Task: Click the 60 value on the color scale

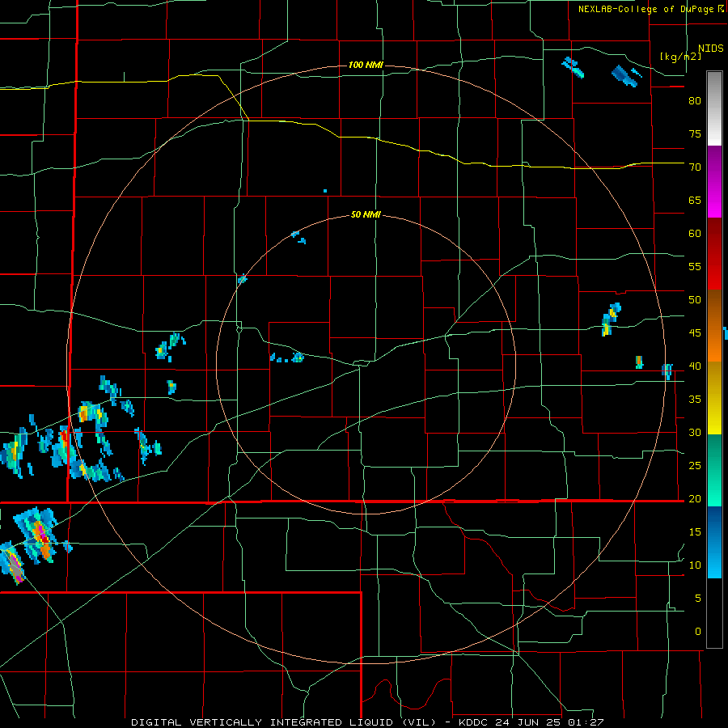Action: click(695, 234)
